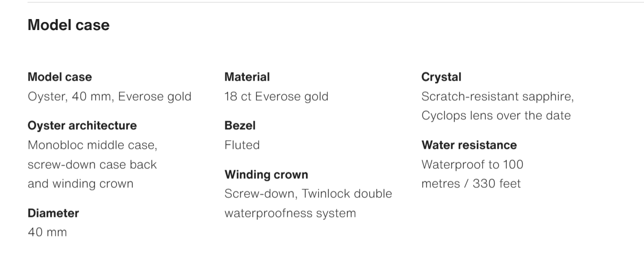644x256 pixels.
Task: Click 'Oyster, 40 mm, Everose gold' text
Action: pyautogui.click(x=110, y=96)
